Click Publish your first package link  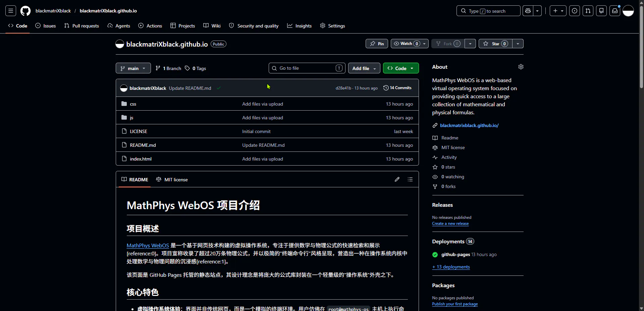pos(455,304)
